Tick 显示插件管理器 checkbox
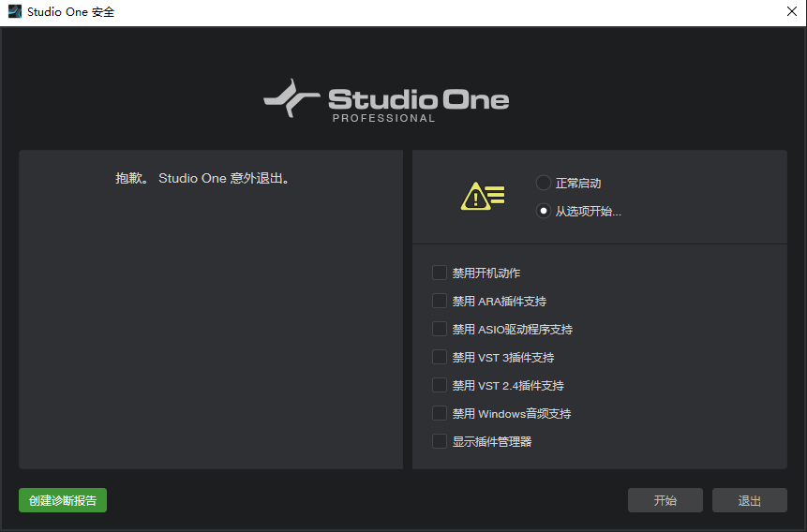This screenshot has width=807, height=532. click(439, 441)
